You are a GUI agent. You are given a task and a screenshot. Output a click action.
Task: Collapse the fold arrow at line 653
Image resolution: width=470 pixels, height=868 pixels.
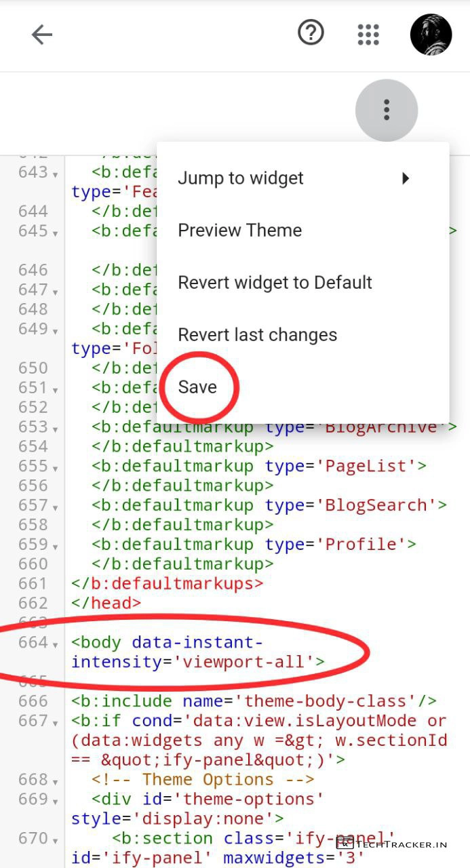click(55, 429)
